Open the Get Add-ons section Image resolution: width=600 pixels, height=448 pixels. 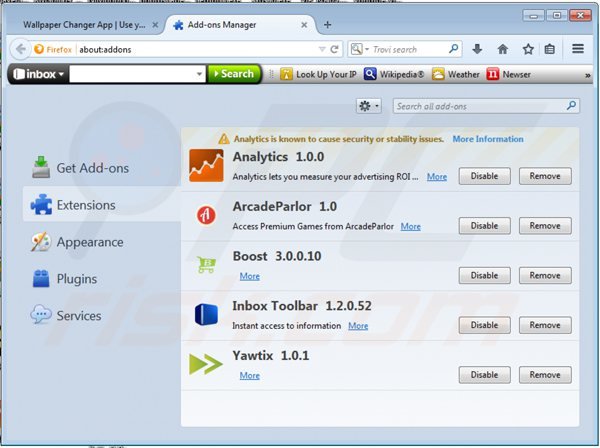(80, 168)
